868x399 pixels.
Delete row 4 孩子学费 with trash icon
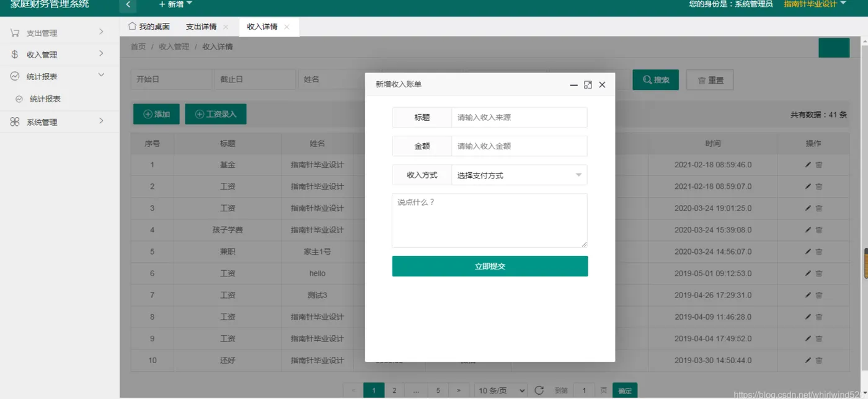click(x=818, y=230)
